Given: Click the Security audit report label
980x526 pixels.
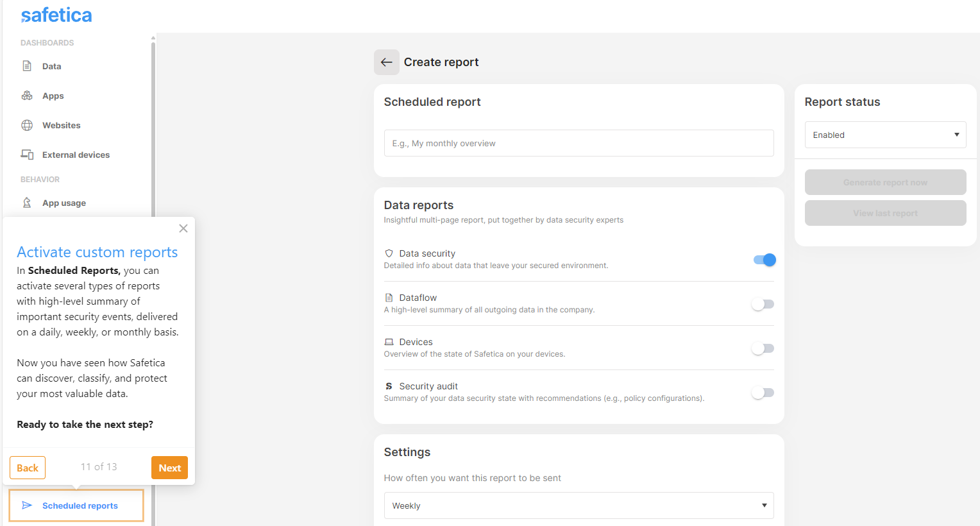Looking at the screenshot, I should coord(428,386).
